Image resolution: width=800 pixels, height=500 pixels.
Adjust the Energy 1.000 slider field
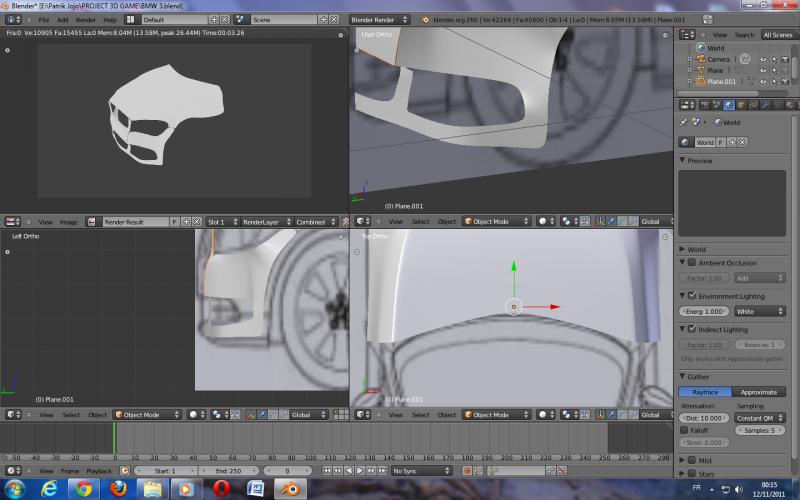click(704, 311)
